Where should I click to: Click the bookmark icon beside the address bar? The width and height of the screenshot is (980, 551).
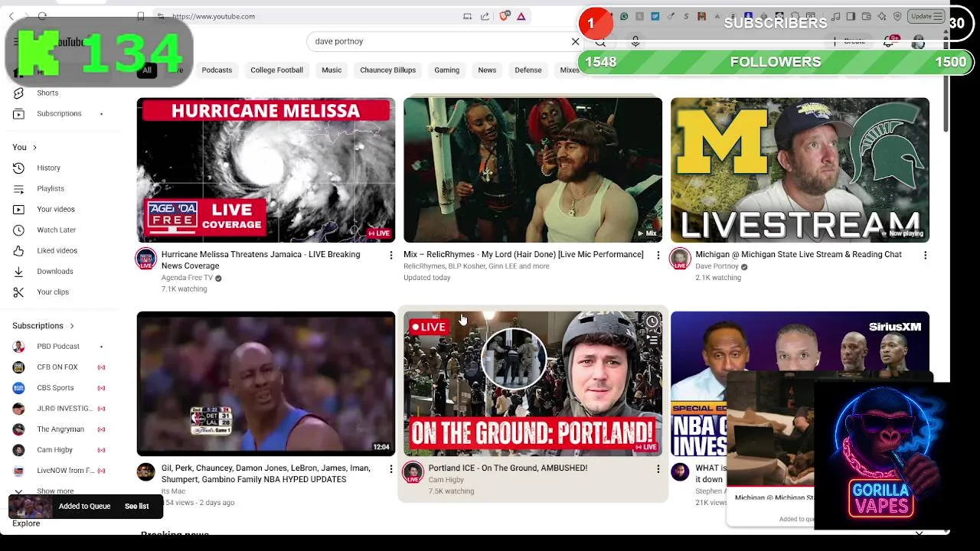pos(141,16)
